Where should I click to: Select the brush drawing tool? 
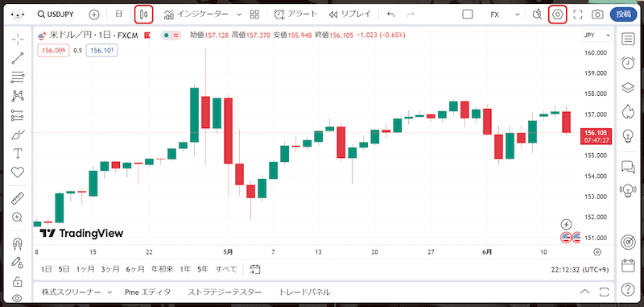tap(18, 135)
